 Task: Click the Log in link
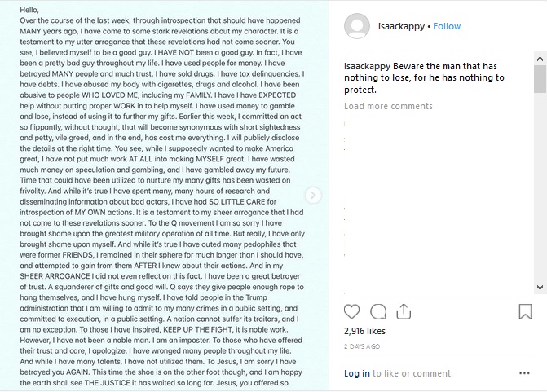point(357,373)
